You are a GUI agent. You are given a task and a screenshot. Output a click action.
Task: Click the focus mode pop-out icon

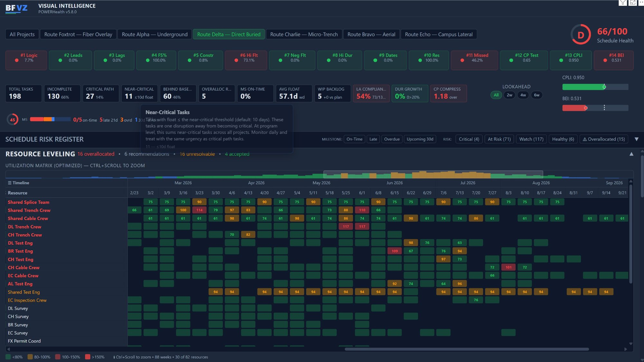point(633,2)
